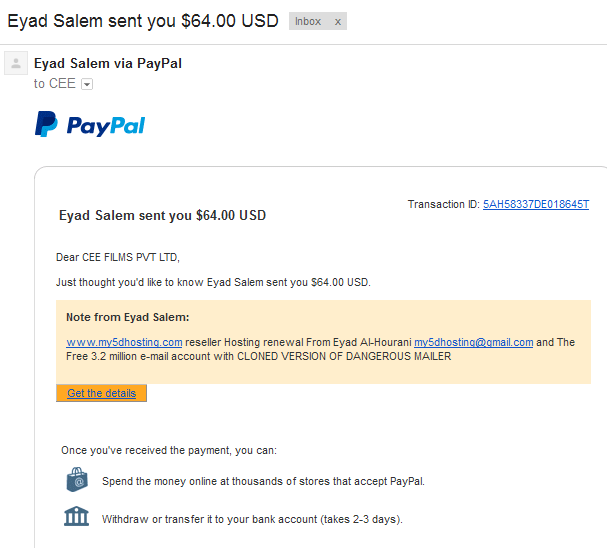Screen dimensions: 607x548
Task: Click the my5dhosting@gmail.com email link
Action: (473, 342)
